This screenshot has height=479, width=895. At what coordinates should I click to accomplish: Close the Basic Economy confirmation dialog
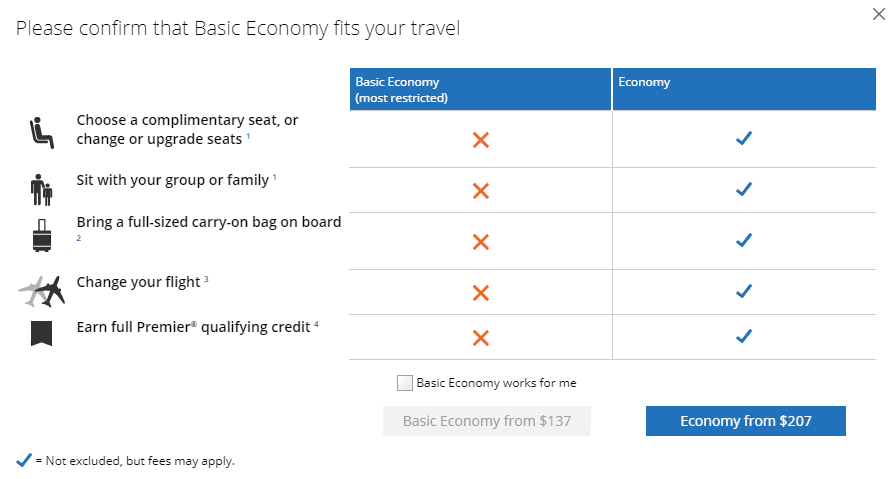coord(878,14)
